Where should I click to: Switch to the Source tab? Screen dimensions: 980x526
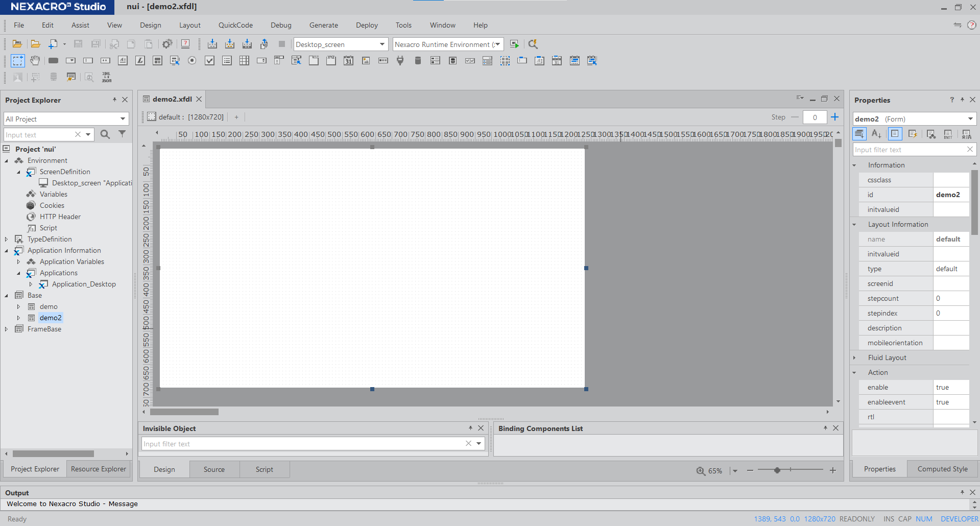coord(214,469)
